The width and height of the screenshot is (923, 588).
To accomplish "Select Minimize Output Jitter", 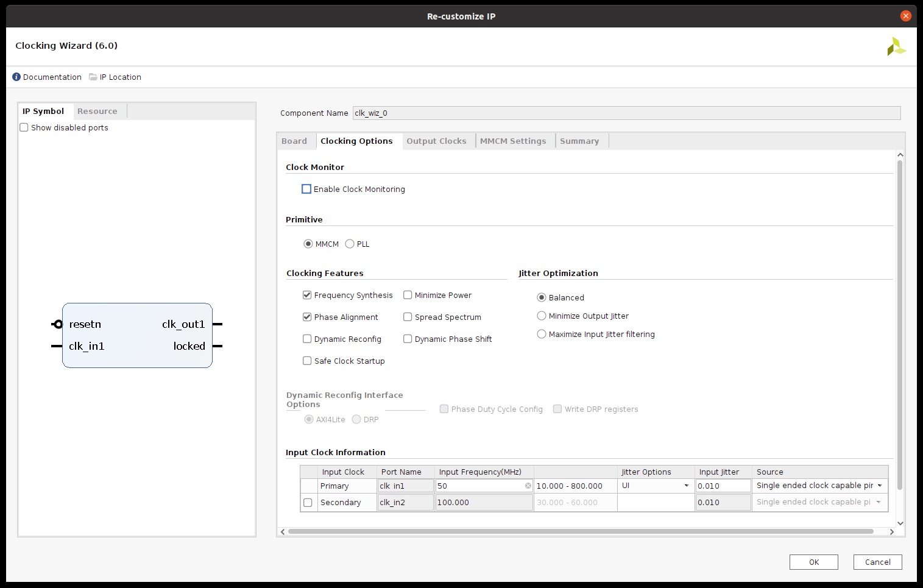I will (542, 316).
